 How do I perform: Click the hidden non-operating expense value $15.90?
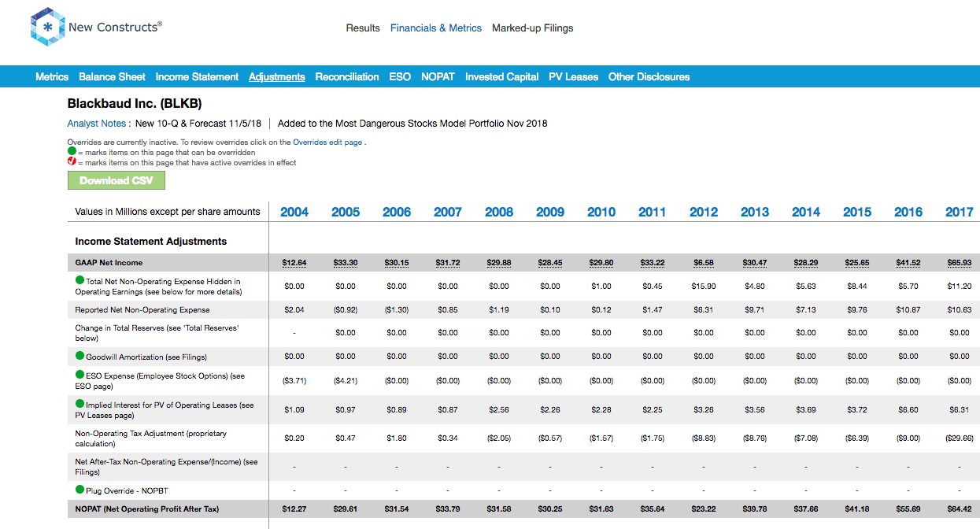pos(704,287)
